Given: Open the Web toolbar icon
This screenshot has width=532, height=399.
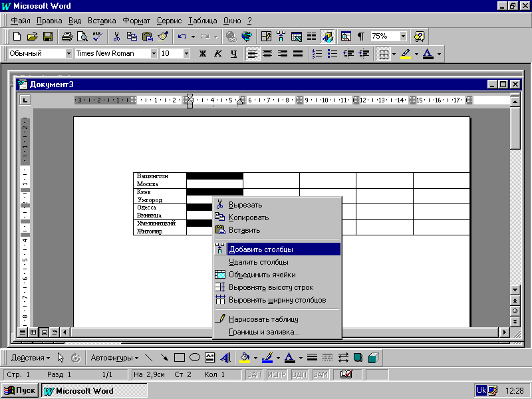Looking at the screenshot, I should pyautogui.click(x=247, y=37).
